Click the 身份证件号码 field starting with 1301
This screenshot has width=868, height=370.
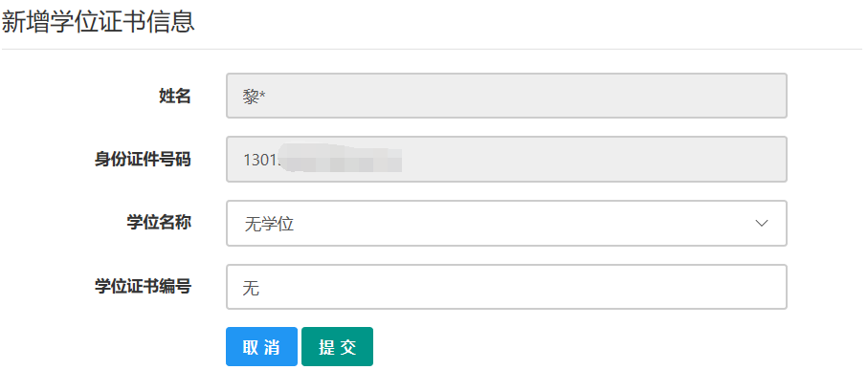pos(506,160)
